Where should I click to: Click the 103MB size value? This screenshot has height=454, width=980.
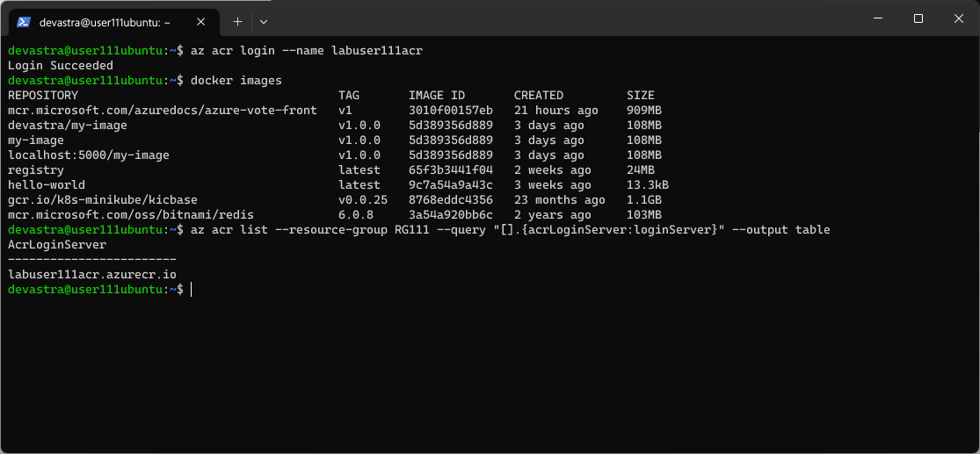[644, 215]
